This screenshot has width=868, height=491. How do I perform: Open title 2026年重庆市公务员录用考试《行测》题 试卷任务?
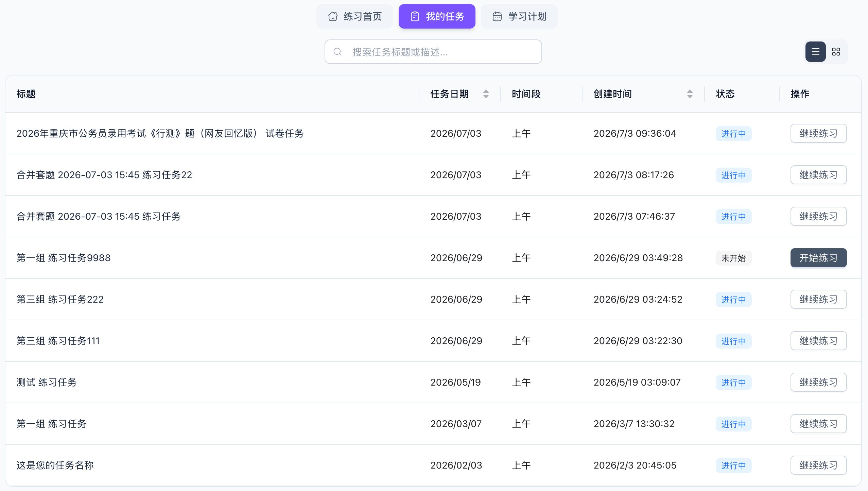[160, 133]
